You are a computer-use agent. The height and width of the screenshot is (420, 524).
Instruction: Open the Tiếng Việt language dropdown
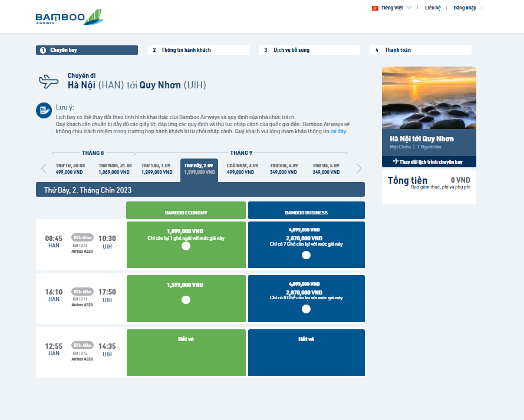pos(396,8)
